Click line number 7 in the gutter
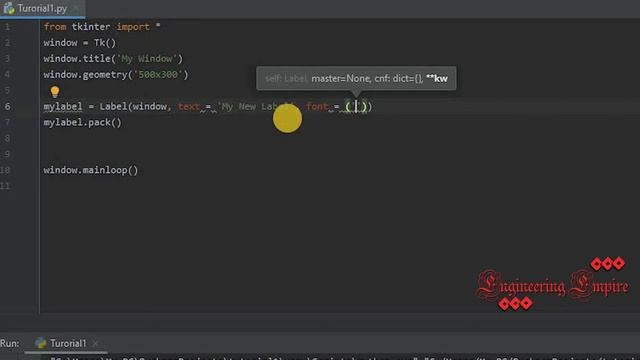The width and height of the screenshot is (640, 360). point(7,122)
